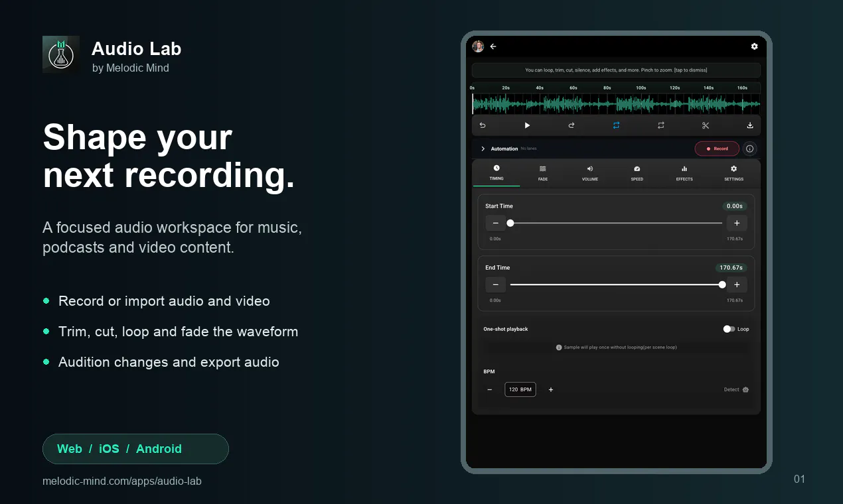The image size is (843, 504).
Task: Click the 170.67s End Time value badge
Action: (x=731, y=268)
